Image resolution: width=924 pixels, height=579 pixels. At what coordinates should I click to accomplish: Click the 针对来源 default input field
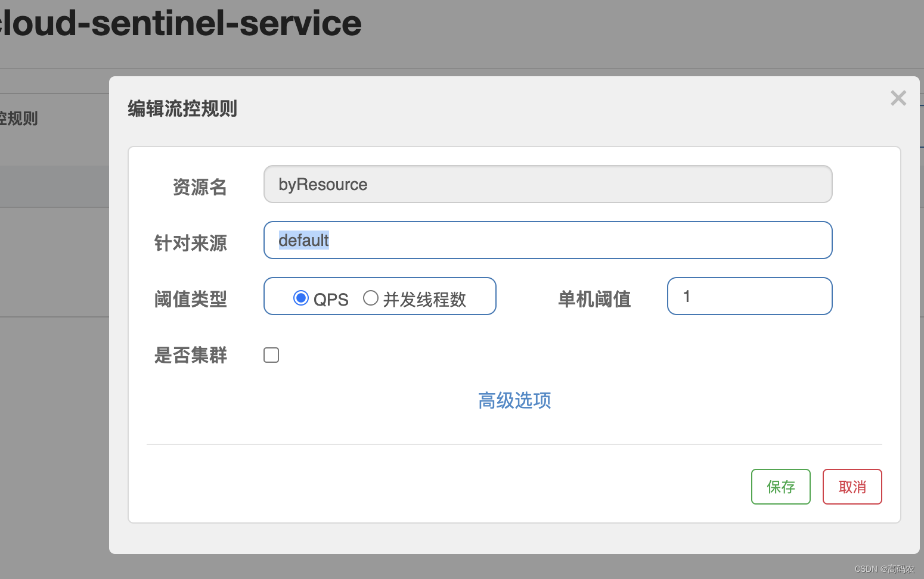click(x=548, y=240)
